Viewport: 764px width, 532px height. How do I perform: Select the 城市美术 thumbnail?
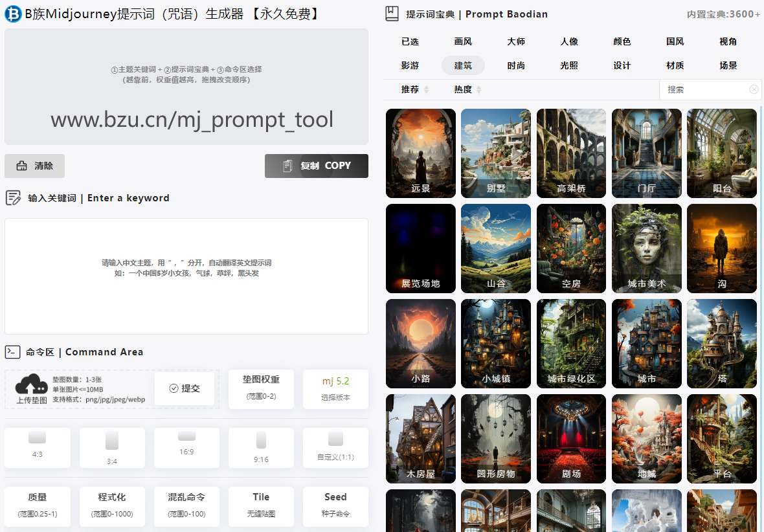click(x=647, y=249)
